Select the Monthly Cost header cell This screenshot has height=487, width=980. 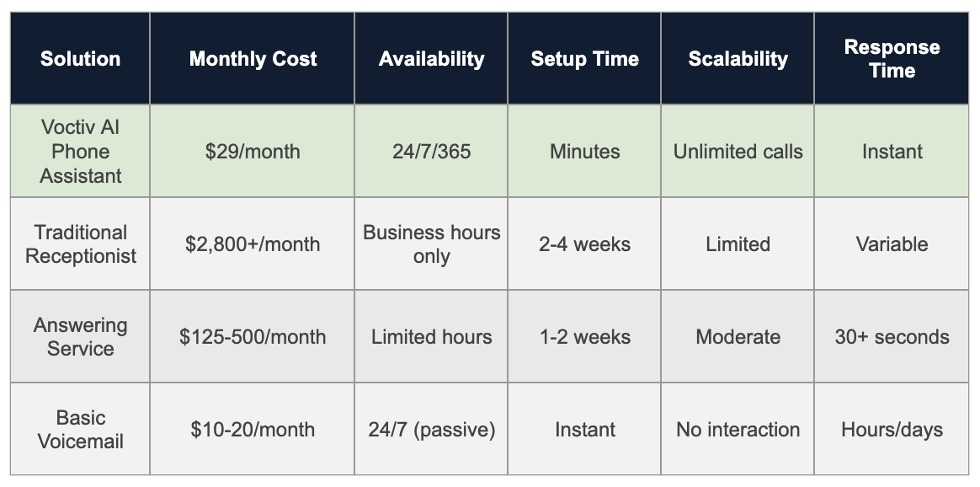click(x=253, y=59)
